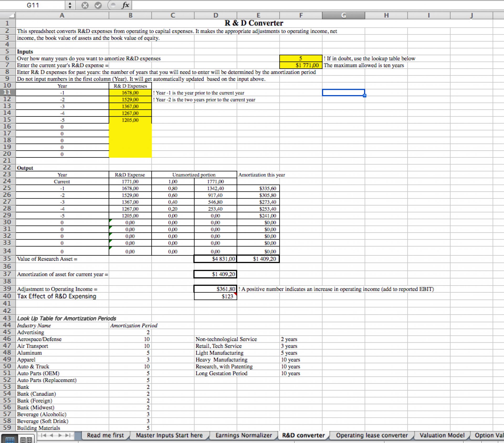Select column H header
The width and height of the screenshot is (504, 443).
point(386,16)
